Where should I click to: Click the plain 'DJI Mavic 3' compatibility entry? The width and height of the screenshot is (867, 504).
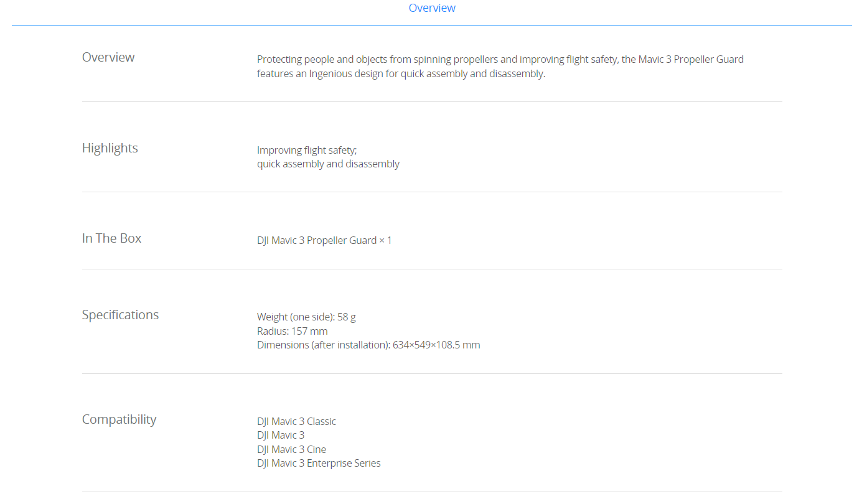click(x=281, y=435)
